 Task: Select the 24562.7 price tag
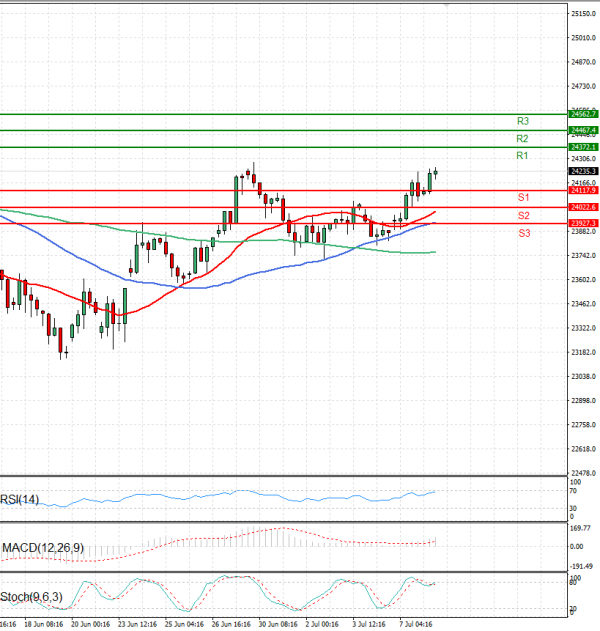pos(584,114)
